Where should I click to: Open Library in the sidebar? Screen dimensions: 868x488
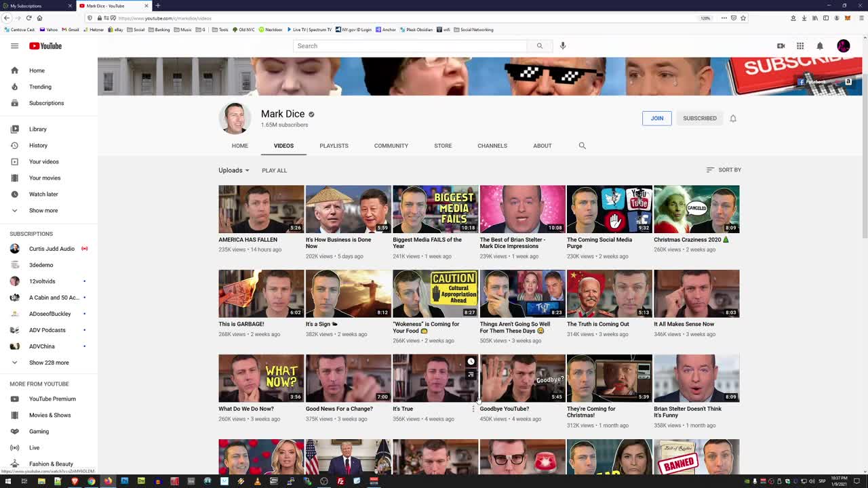click(38, 129)
